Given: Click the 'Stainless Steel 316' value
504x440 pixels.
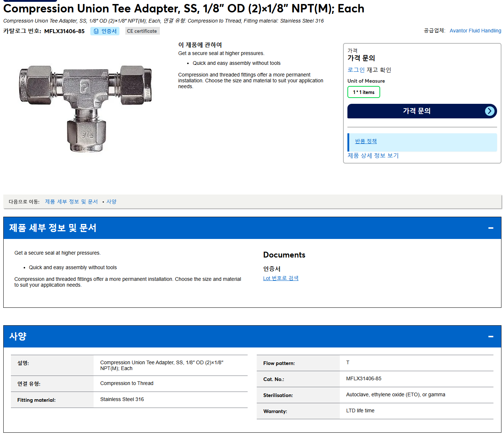Looking at the screenshot, I should tap(122, 400).
